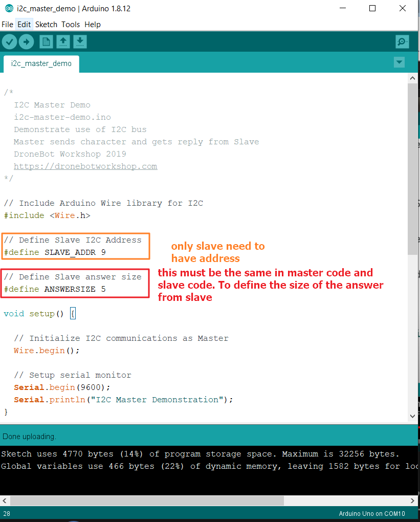Click 'Arduino Uno on COM10' status text

click(x=372, y=514)
